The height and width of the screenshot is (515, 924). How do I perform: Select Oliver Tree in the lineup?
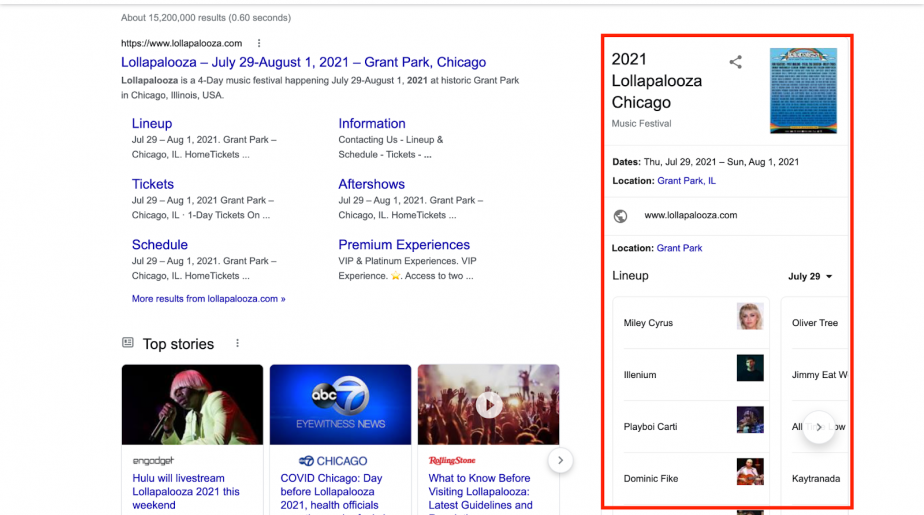[x=815, y=323]
